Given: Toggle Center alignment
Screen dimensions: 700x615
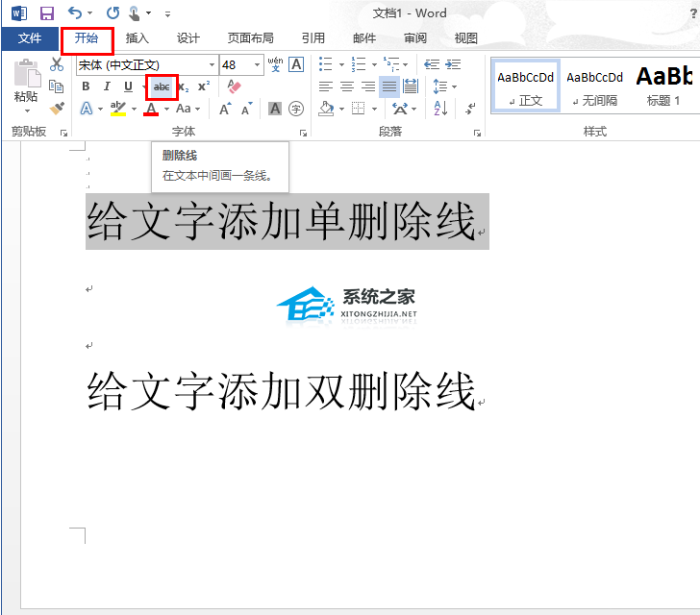Looking at the screenshot, I should coord(347,86).
